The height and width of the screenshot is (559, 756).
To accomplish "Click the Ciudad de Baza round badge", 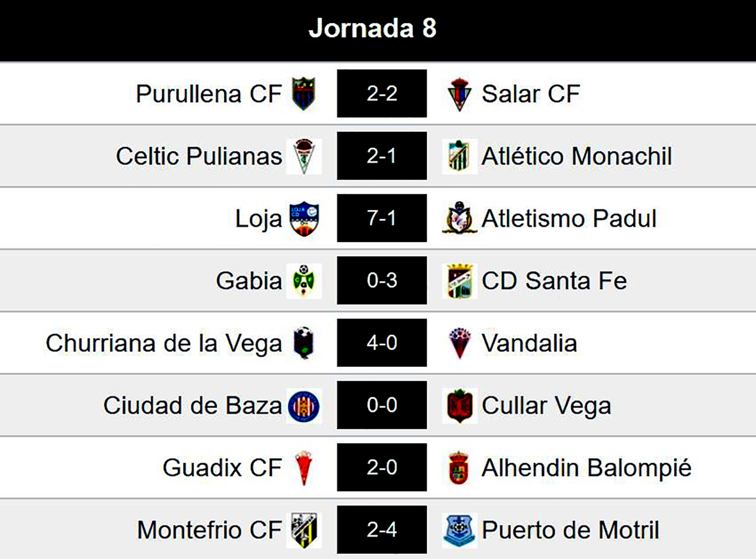I will point(304,405).
